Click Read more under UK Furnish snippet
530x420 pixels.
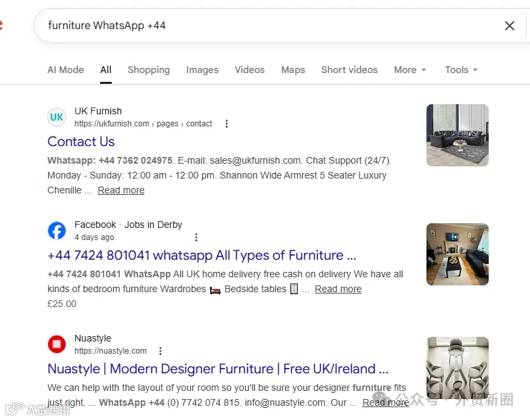(121, 191)
